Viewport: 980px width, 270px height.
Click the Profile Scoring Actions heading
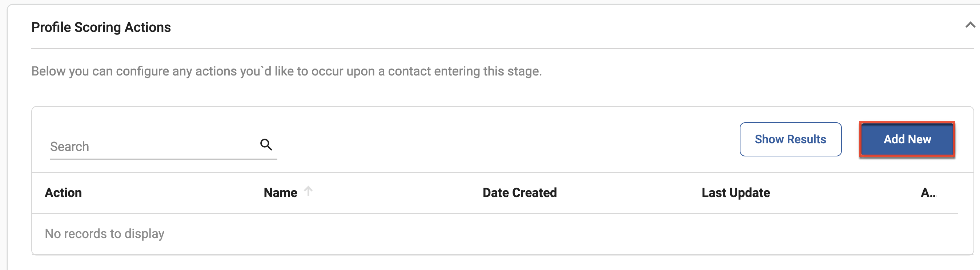(101, 27)
